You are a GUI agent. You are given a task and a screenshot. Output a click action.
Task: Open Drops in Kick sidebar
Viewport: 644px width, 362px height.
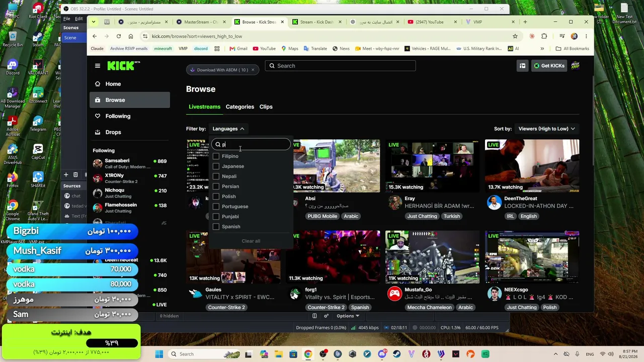coord(130,132)
